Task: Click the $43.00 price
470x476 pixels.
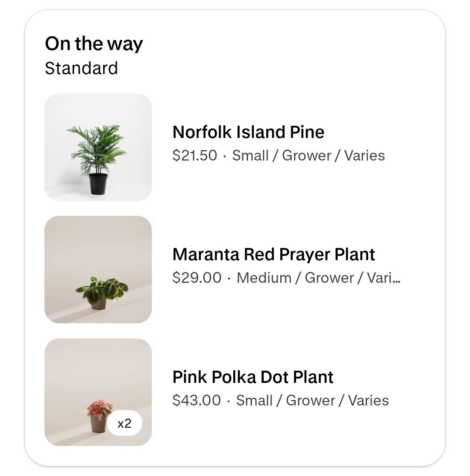Action: 197,400
